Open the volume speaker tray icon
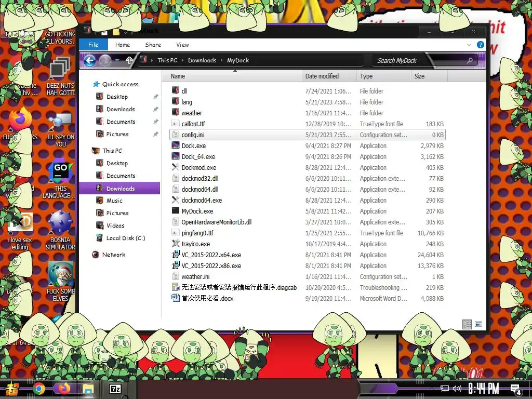The image size is (532, 399). click(457, 389)
